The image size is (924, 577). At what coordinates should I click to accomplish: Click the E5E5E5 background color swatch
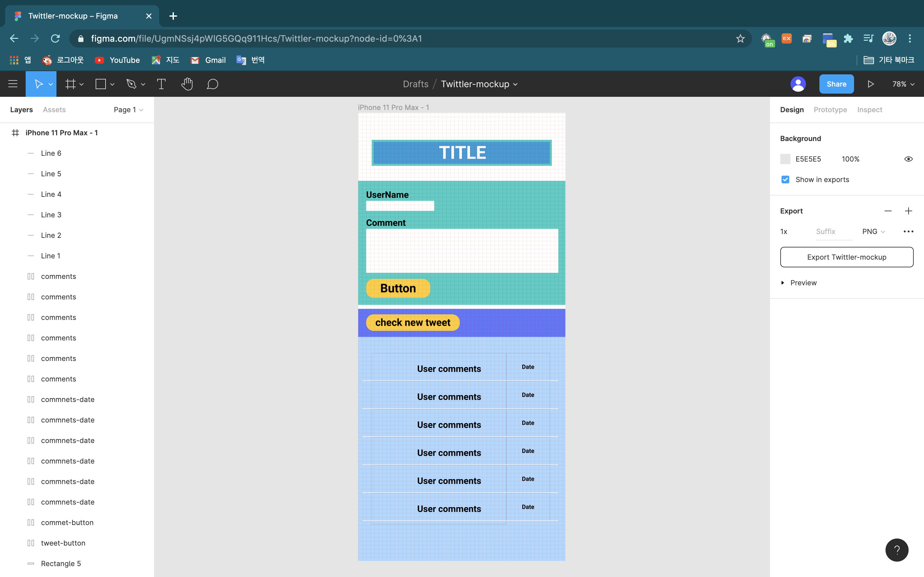click(785, 159)
